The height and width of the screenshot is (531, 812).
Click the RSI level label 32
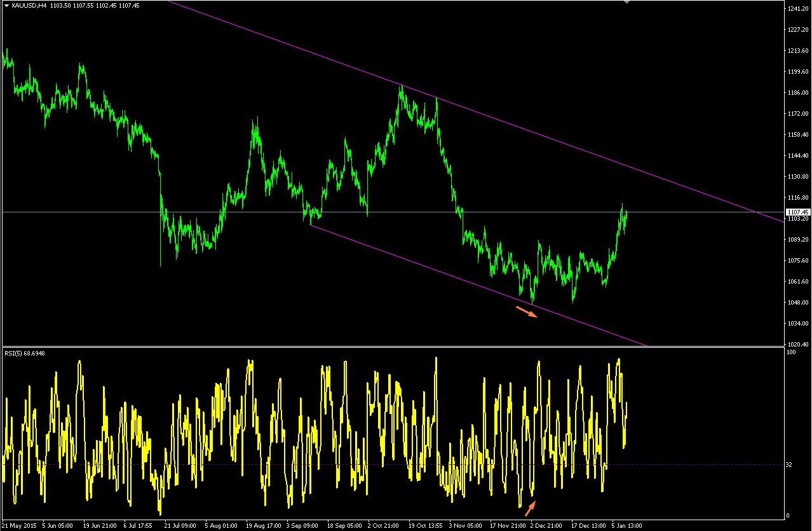click(790, 465)
